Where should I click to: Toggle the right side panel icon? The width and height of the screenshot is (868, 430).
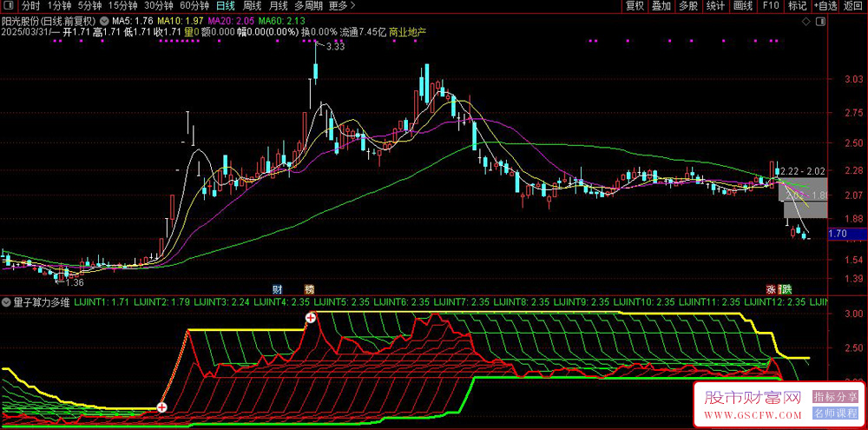tap(820, 21)
